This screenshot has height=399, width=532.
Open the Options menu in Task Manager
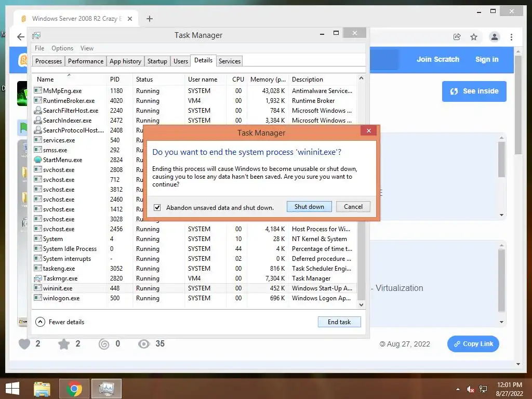[62, 48]
